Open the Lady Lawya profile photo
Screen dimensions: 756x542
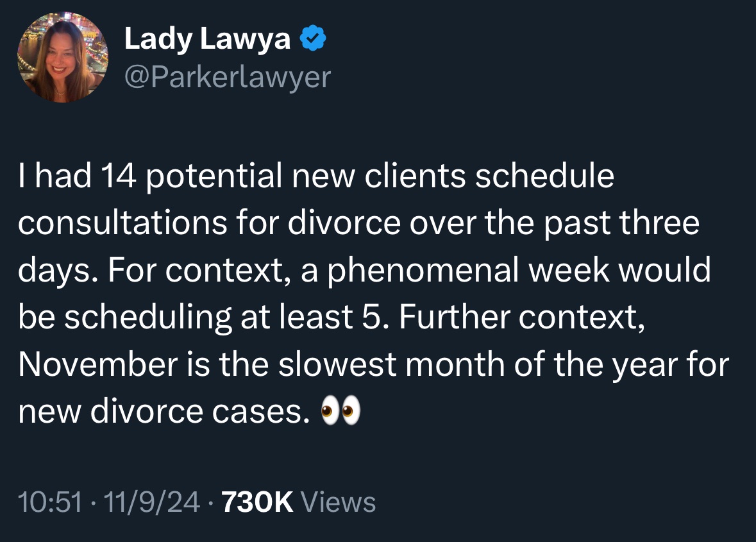[63, 57]
